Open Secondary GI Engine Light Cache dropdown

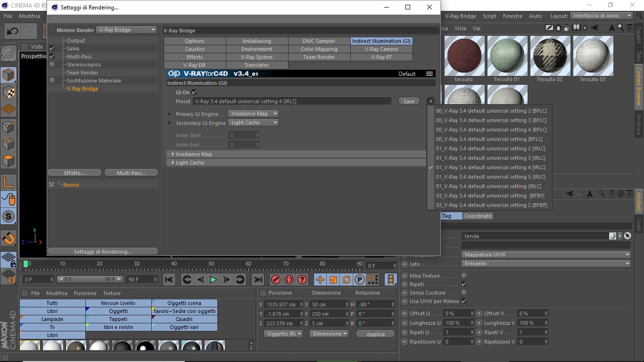(x=254, y=123)
